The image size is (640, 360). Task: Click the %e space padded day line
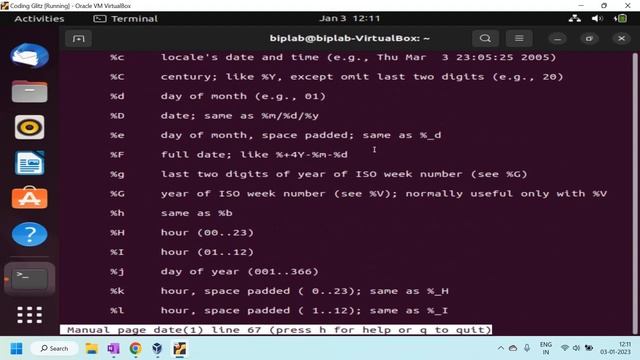(276, 135)
